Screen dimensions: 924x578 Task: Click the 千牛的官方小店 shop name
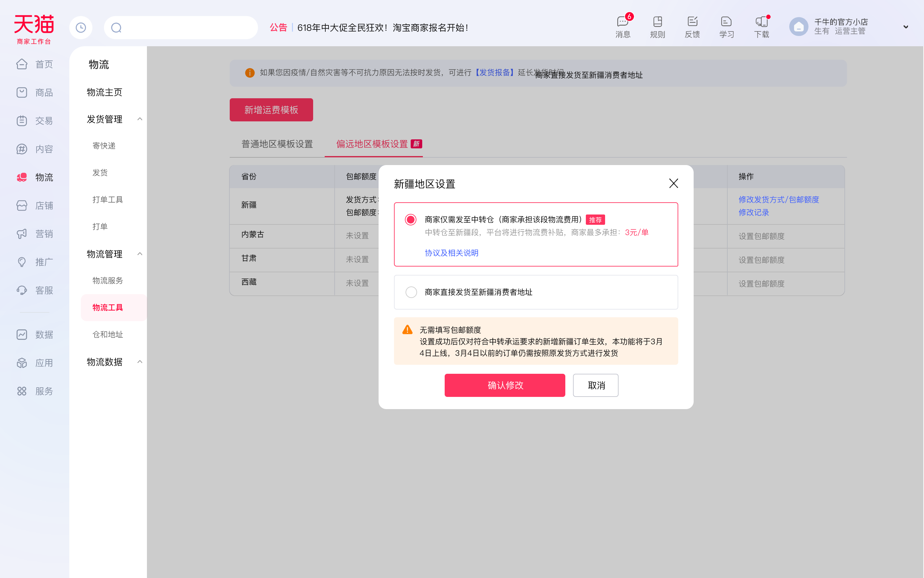point(841,22)
